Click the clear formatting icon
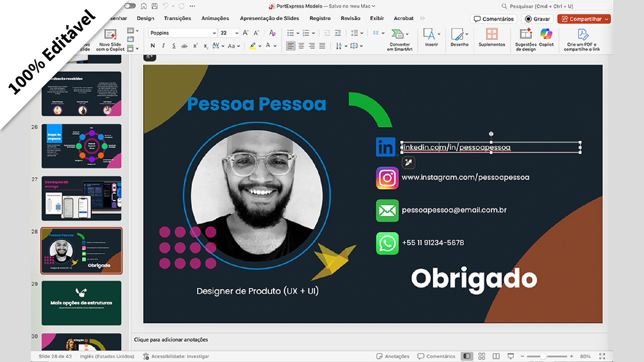 point(272,33)
